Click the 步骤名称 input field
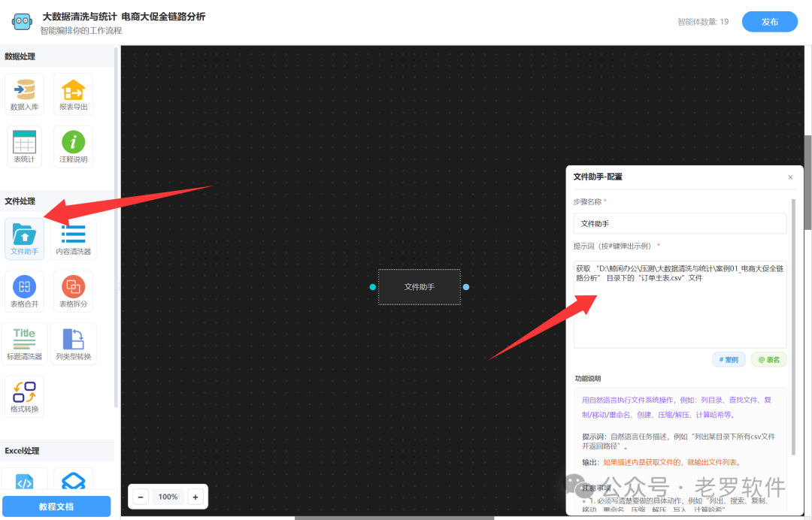The image size is (812, 520). pos(680,223)
